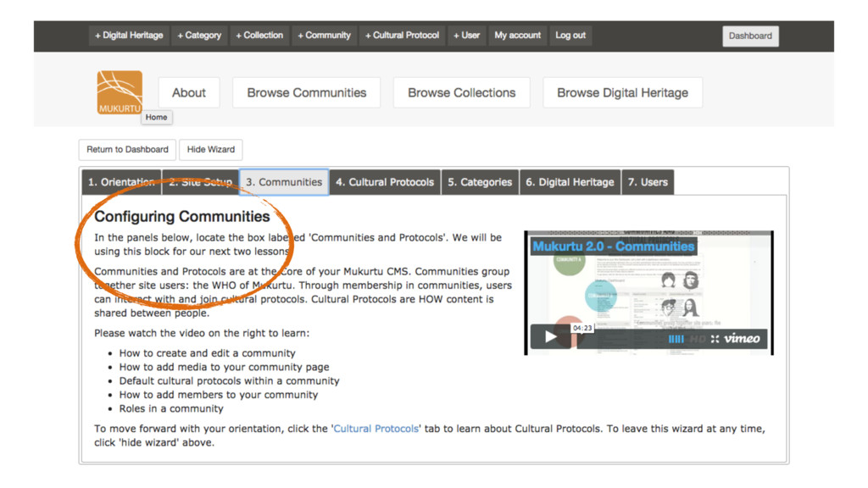Add a new Community

click(324, 36)
